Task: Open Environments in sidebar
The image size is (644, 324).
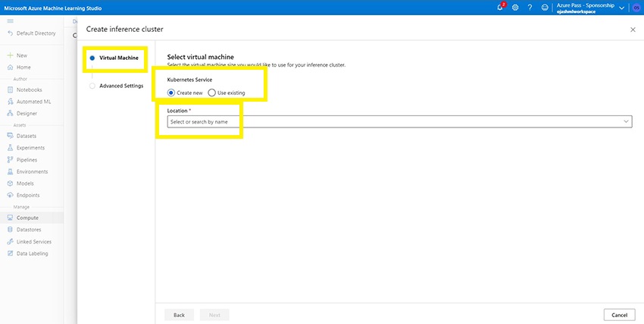Action: pyautogui.click(x=27, y=172)
